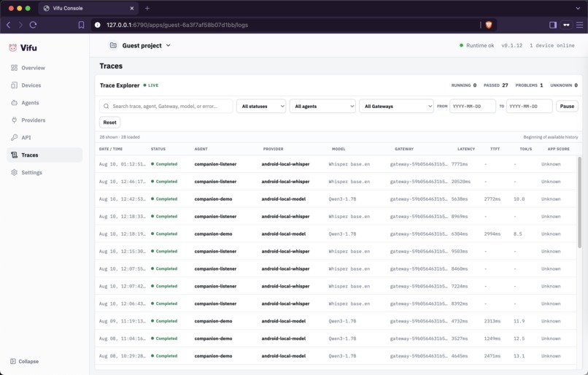The image size is (588, 375).
Task: Open the trace row at Aug 08, 10:29:28
Action: 336,356
